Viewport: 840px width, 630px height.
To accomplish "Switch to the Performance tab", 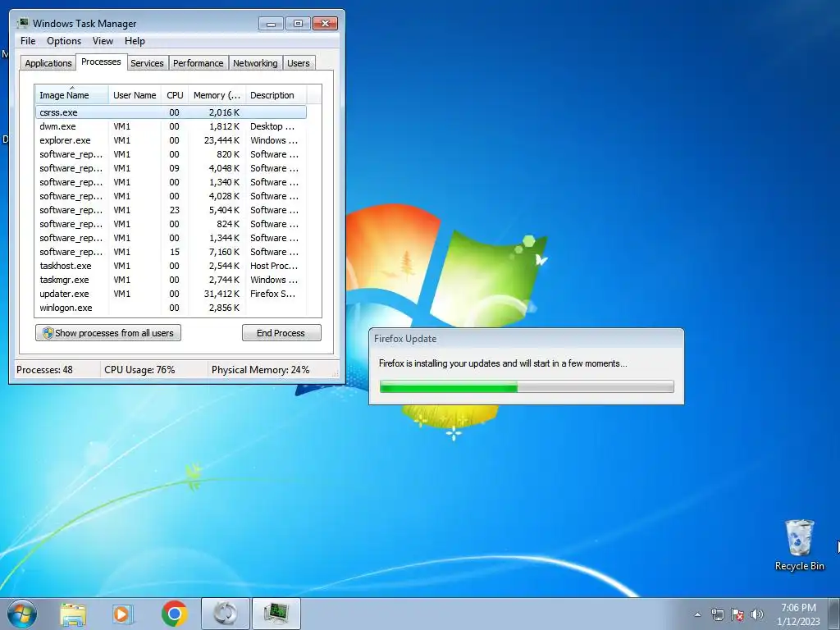I will click(199, 63).
